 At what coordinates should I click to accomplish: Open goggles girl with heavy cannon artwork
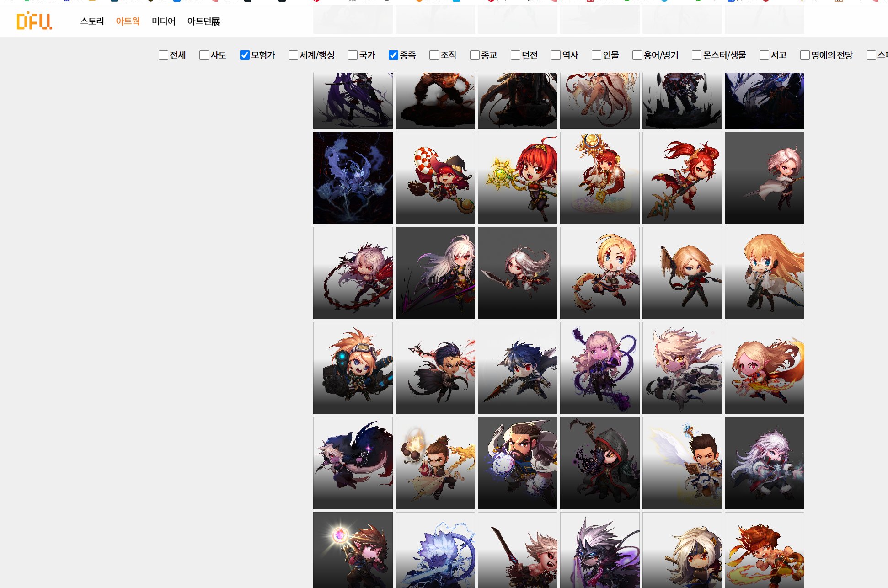[353, 368]
